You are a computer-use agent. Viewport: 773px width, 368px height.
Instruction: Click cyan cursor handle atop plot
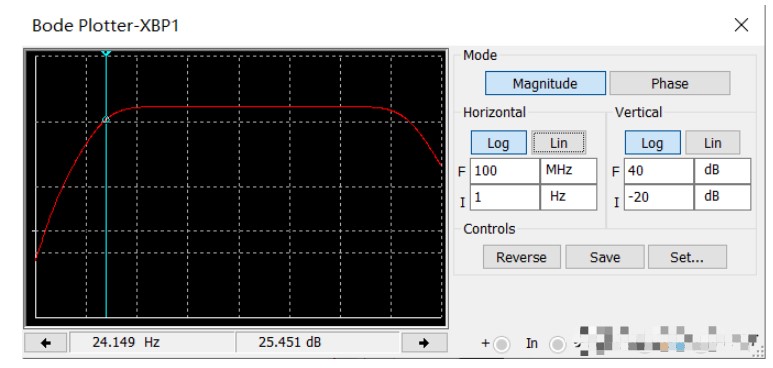(x=106, y=53)
